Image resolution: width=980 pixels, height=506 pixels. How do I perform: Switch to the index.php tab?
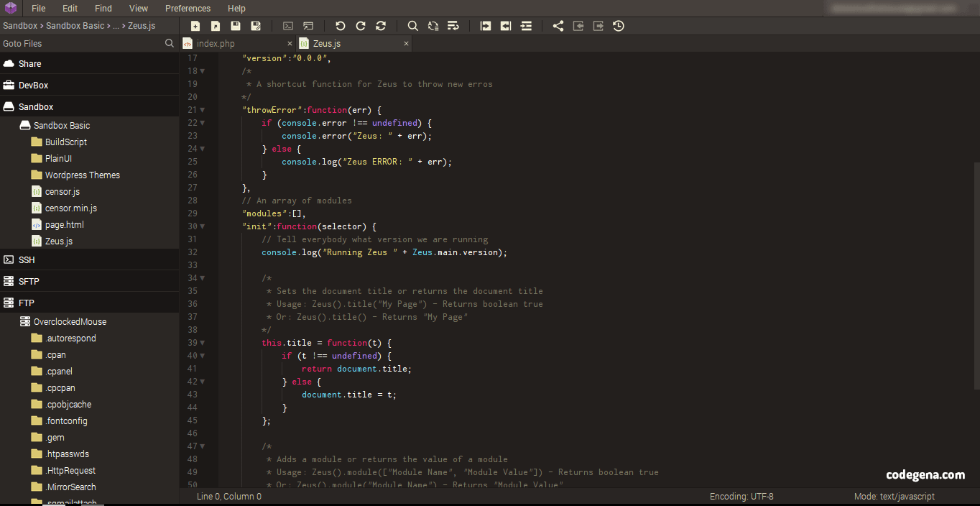[x=216, y=43]
